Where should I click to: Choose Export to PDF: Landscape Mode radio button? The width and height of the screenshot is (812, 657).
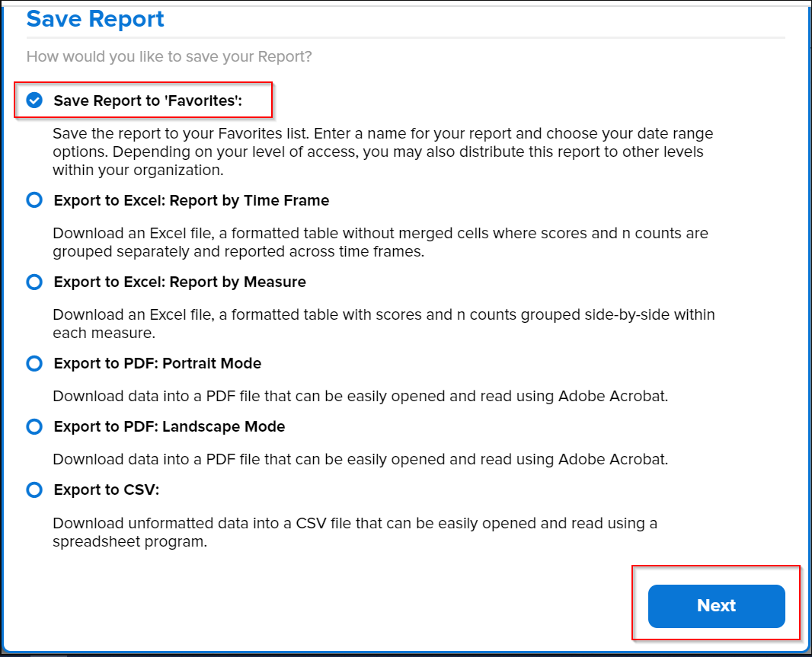coord(34,426)
